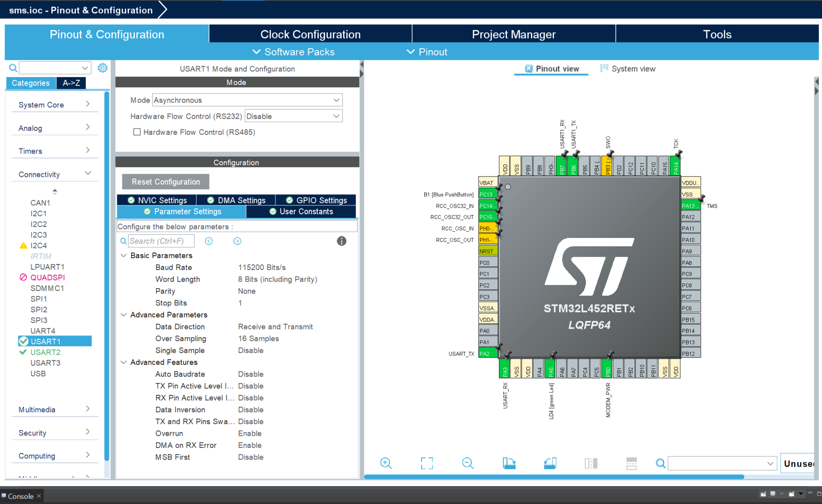The height and width of the screenshot is (504, 822).
Task: Select LPUART1 in the Connectivity list
Action: click(47, 267)
